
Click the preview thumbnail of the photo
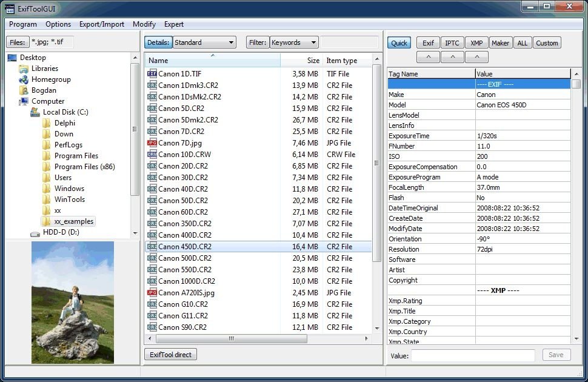(x=73, y=303)
